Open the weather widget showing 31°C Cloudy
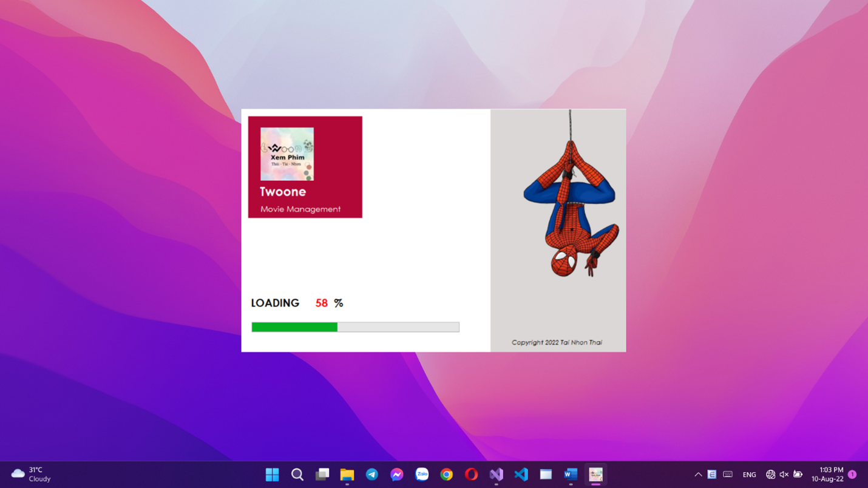The height and width of the screenshot is (488, 868). (x=32, y=475)
